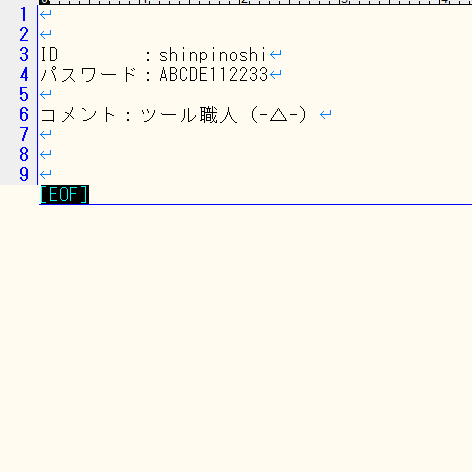Click the 'コメント' label text
472x472 pixels.
pos(78,115)
